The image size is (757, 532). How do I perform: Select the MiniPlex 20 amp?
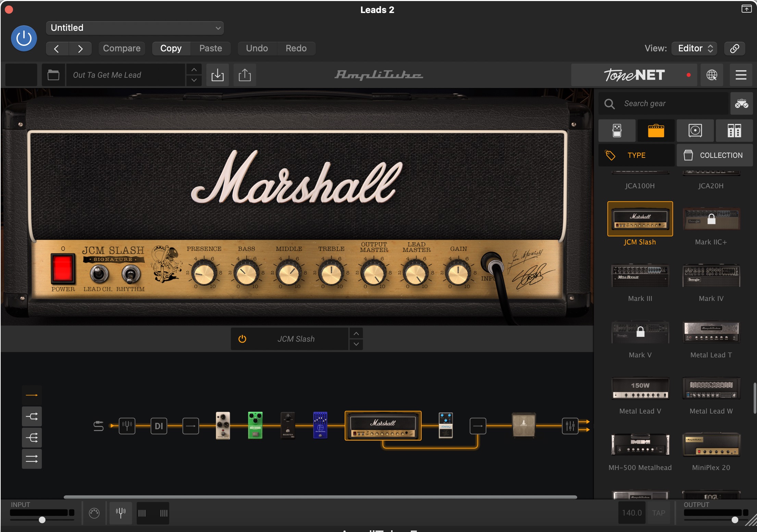click(711, 444)
